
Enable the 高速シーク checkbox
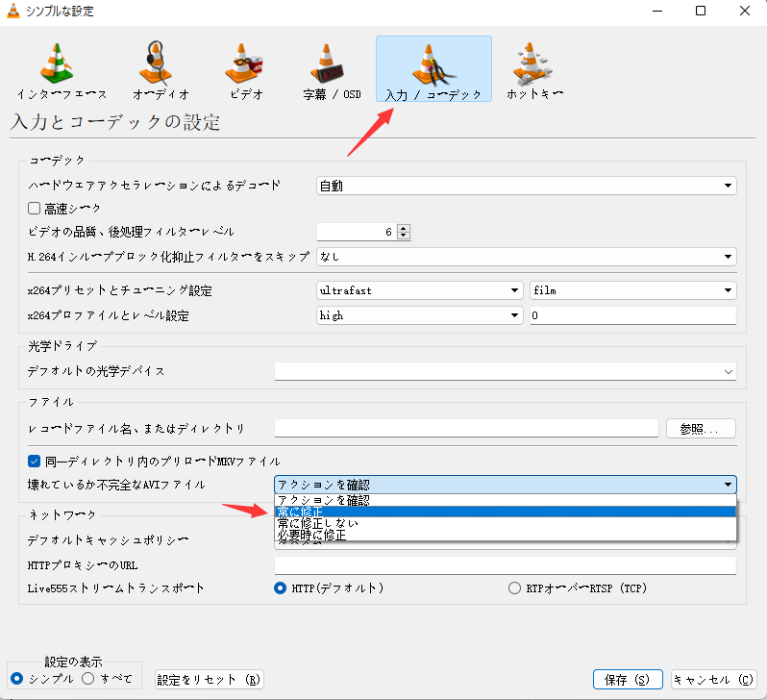pos(35,208)
